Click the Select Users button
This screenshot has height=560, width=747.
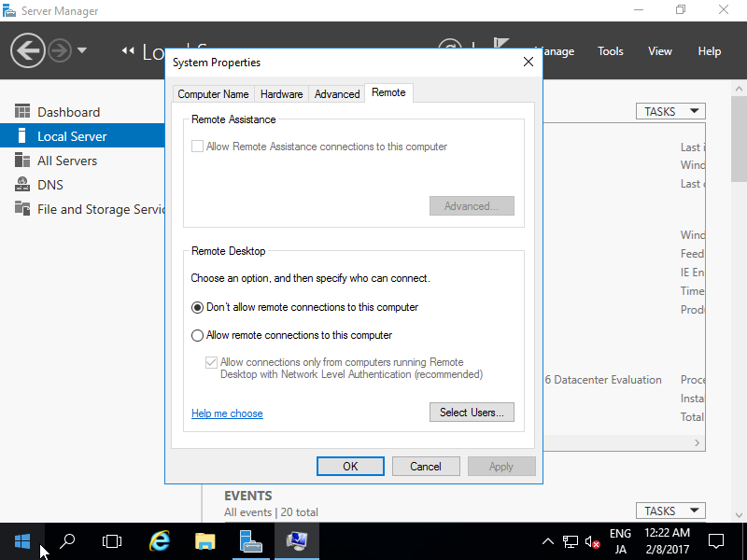pyautogui.click(x=472, y=412)
